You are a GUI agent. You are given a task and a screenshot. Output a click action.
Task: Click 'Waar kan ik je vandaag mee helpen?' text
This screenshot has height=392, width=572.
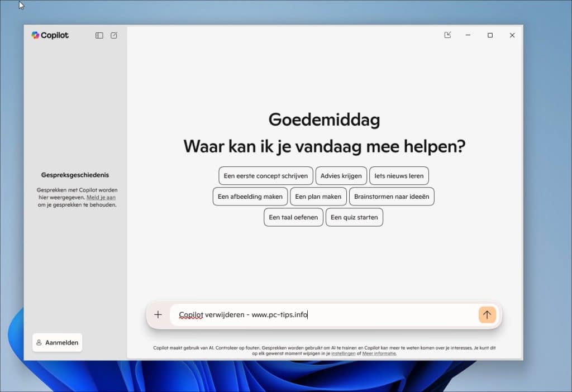[x=325, y=147]
